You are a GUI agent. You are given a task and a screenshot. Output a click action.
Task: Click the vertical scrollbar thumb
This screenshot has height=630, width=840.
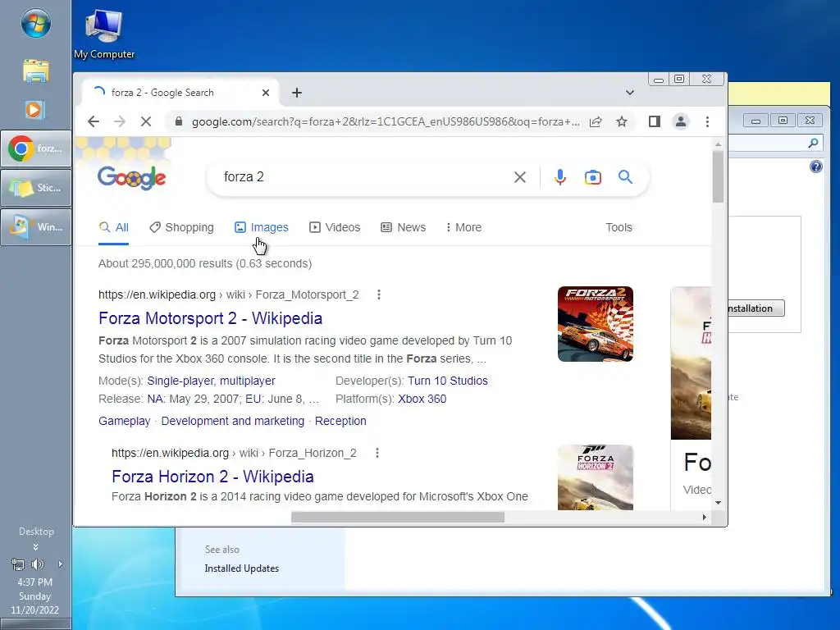tap(718, 177)
